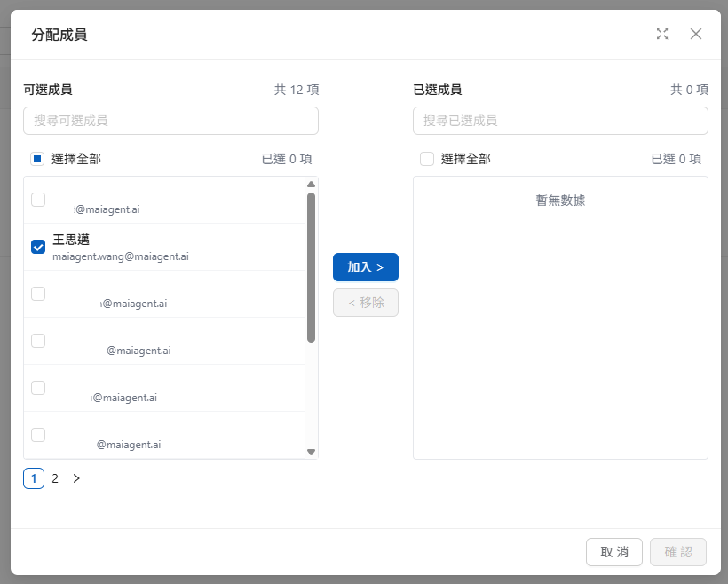Viewport: 728px width, 584px height.
Task: Click the 加入 > button
Action: click(x=365, y=267)
